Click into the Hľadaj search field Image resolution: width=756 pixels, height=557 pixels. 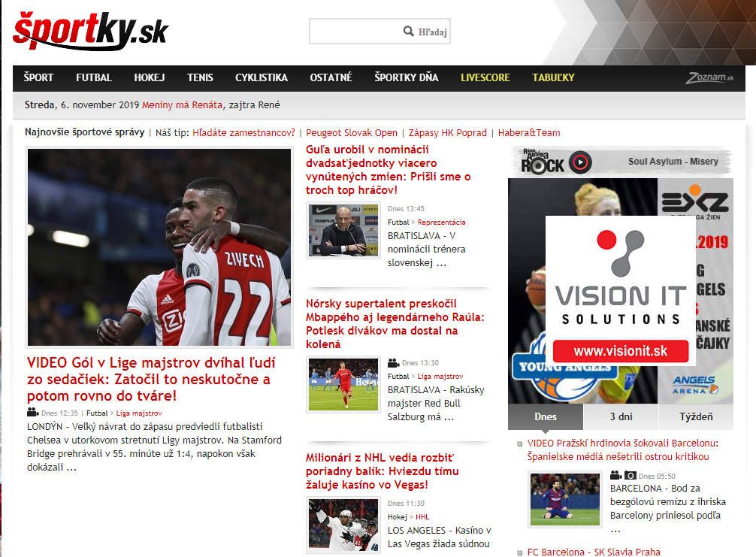point(380,32)
